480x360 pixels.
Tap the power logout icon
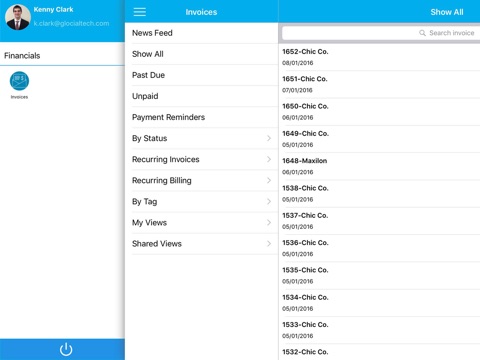click(66, 349)
